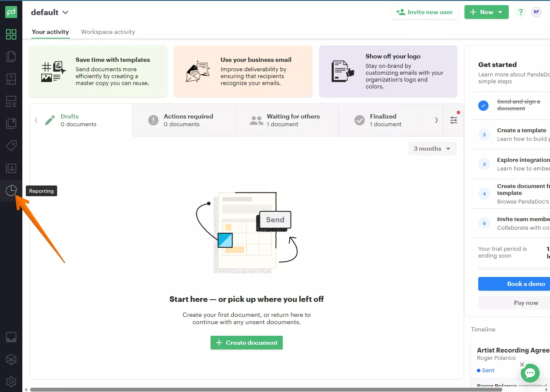Open the 3 months period dropdown

tap(432, 149)
